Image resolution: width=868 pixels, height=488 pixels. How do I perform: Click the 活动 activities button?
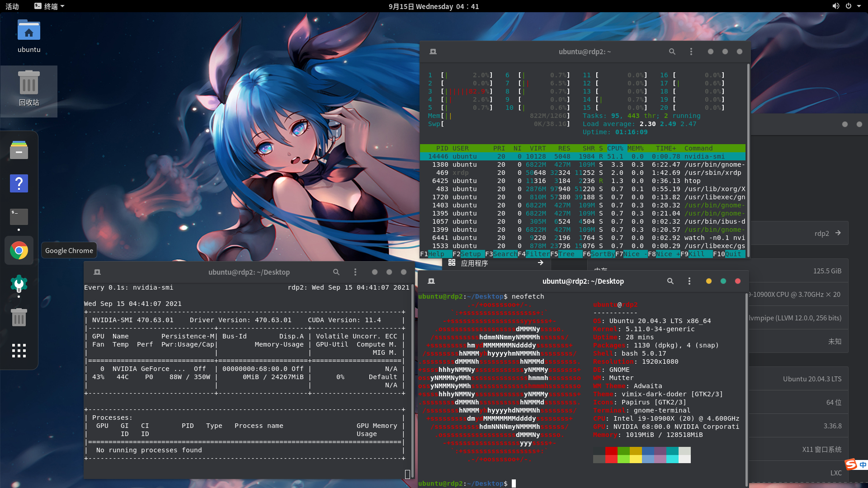point(12,6)
